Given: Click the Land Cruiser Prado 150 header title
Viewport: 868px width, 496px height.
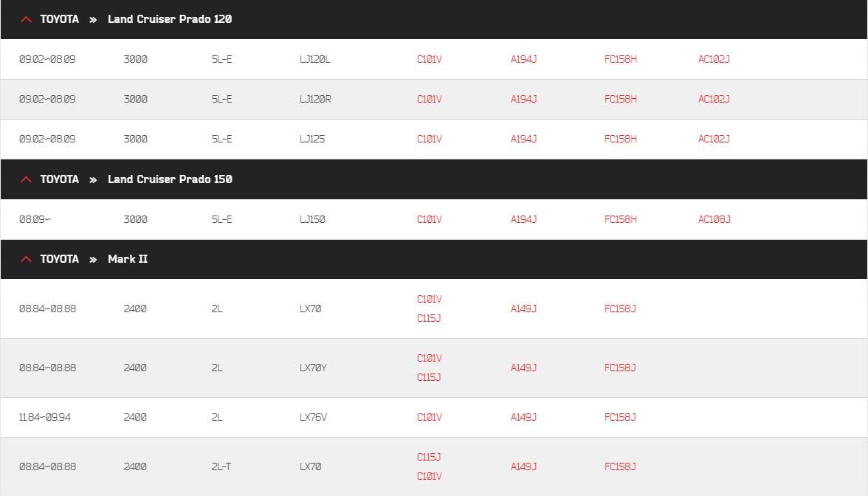Looking at the screenshot, I should click(170, 179).
